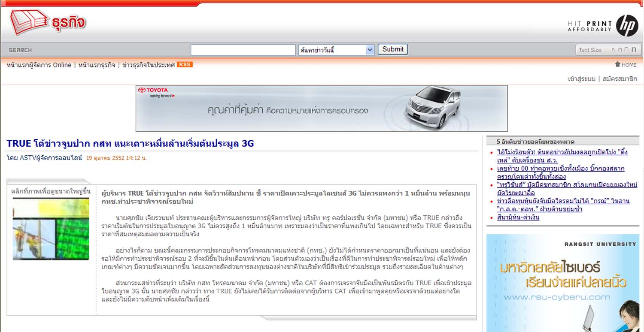The height and width of the screenshot is (332, 644).
Task: Open the Toyota van banner advertisement
Action: click(322, 108)
